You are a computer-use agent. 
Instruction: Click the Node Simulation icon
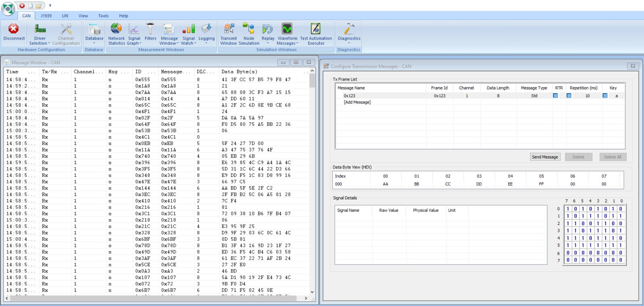point(249,29)
